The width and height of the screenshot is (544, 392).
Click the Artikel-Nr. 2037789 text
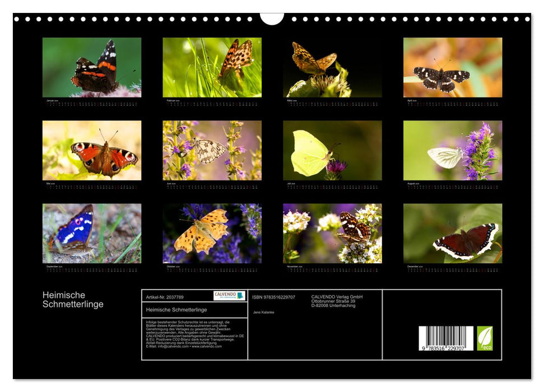(164, 297)
